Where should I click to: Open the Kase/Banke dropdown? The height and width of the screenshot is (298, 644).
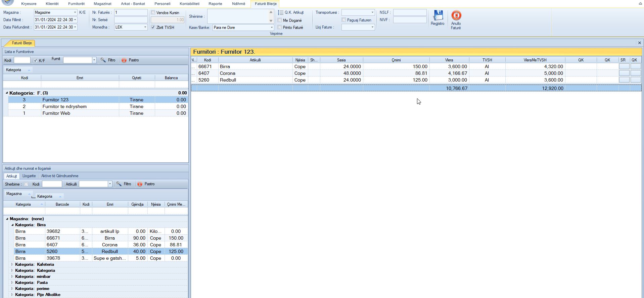point(272,28)
